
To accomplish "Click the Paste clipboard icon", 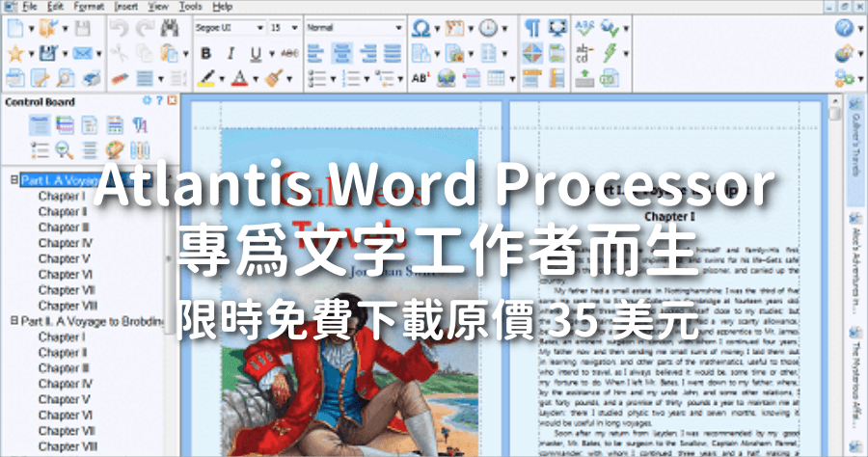I will pyautogui.click(x=169, y=54).
